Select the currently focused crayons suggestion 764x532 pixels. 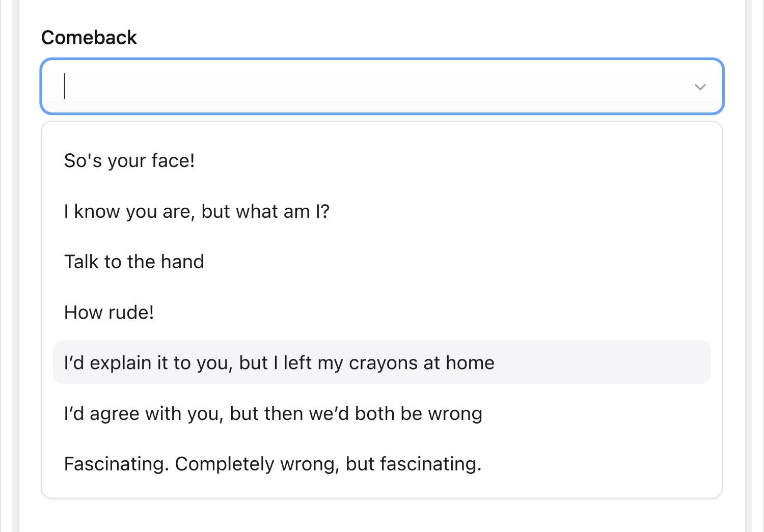(279, 362)
